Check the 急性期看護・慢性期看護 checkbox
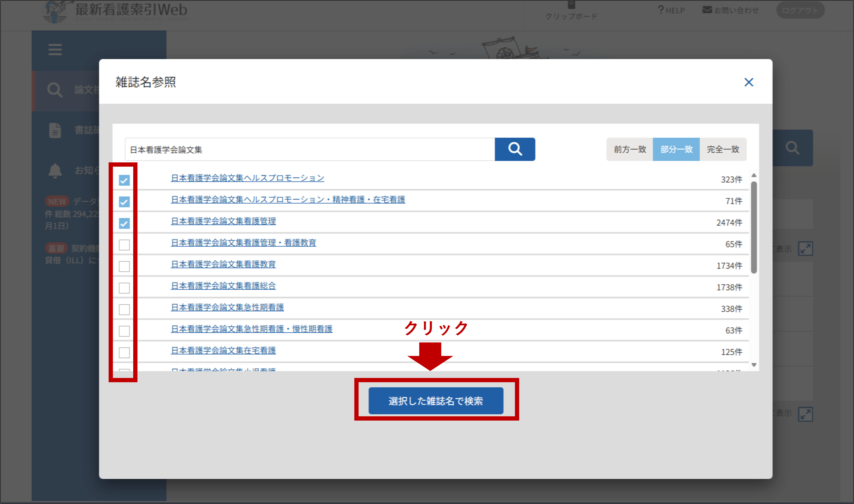854x504 pixels. pos(124,331)
